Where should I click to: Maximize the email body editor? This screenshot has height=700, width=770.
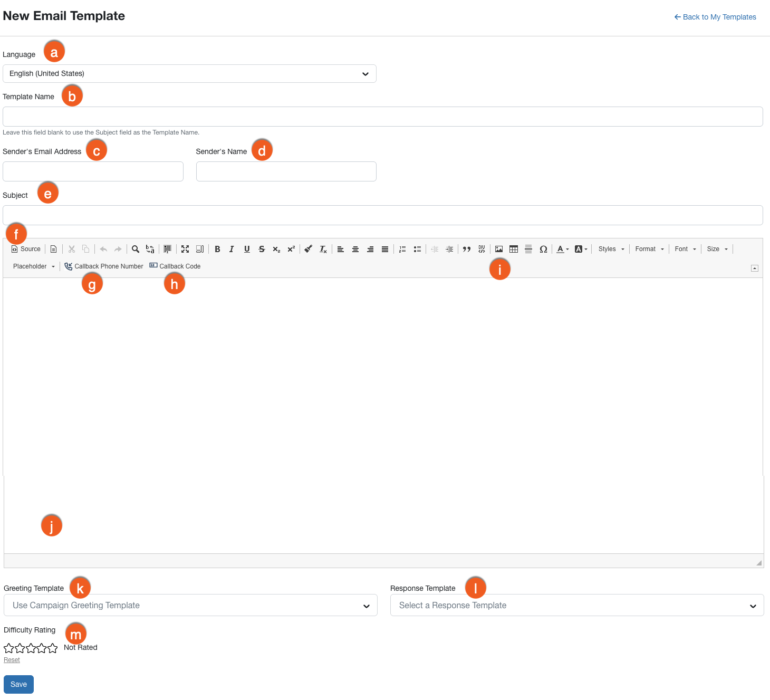(185, 248)
